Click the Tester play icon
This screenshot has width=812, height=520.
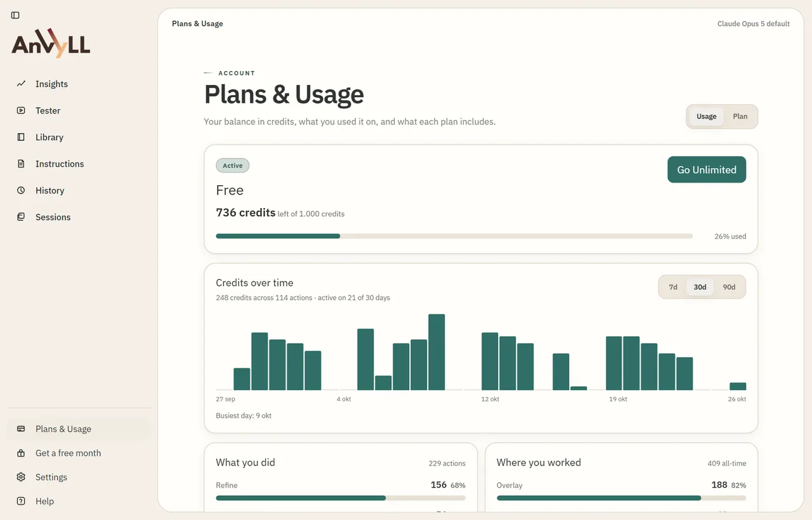click(21, 110)
